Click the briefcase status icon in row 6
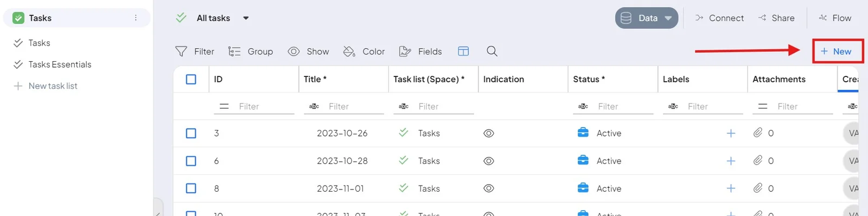The height and width of the screenshot is (216, 868). point(583,160)
